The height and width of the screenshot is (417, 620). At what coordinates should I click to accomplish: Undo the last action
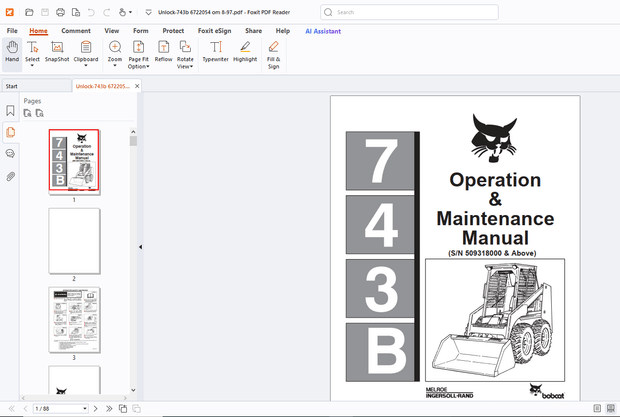pyautogui.click(x=91, y=12)
